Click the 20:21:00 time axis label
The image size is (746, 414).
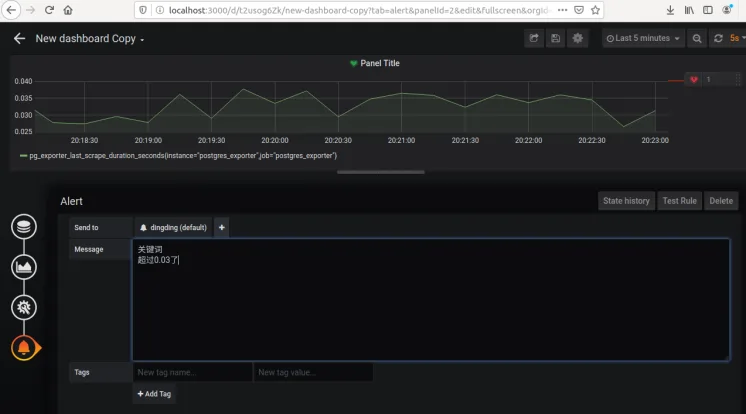pyautogui.click(x=401, y=140)
